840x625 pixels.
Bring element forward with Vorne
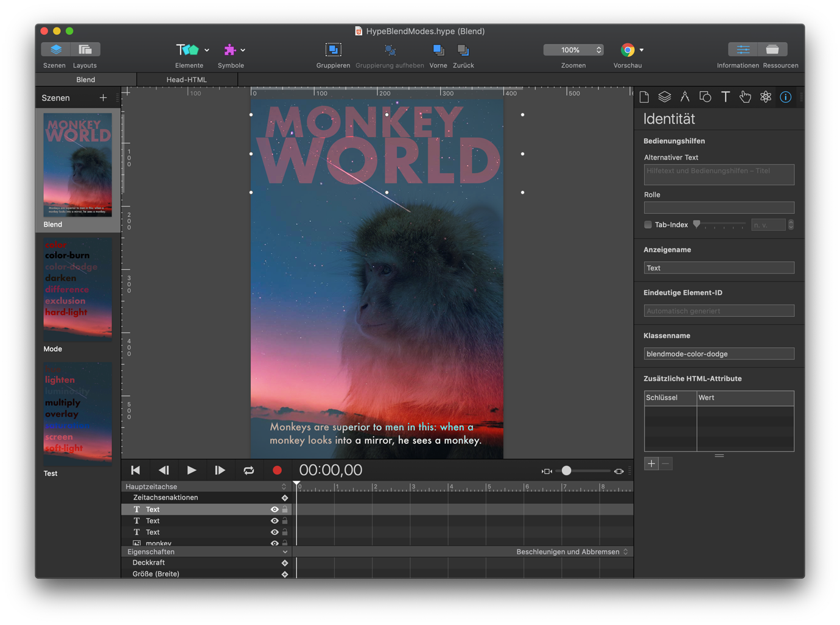tap(438, 50)
